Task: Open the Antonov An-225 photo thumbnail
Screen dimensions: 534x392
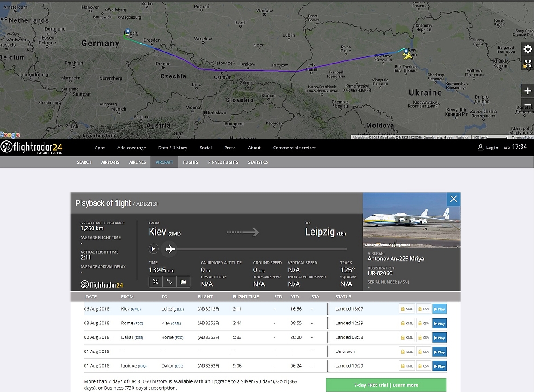Action: tap(412, 220)
